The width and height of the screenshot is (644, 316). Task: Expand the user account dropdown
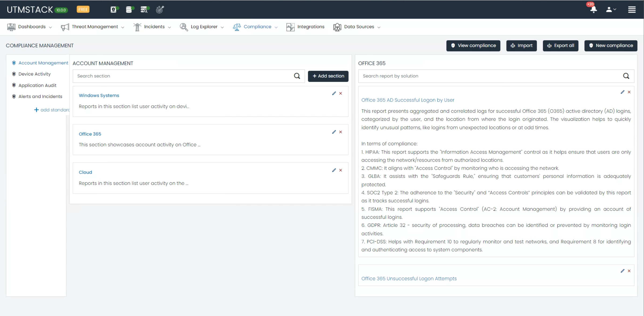pyautogui.click(x=611, y=9)
